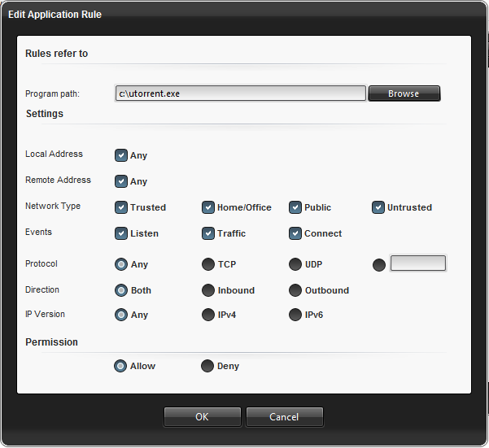Click the Events label
Image resolution: width=489 pixels, height=448 pixels.
[x=38, y=232]
